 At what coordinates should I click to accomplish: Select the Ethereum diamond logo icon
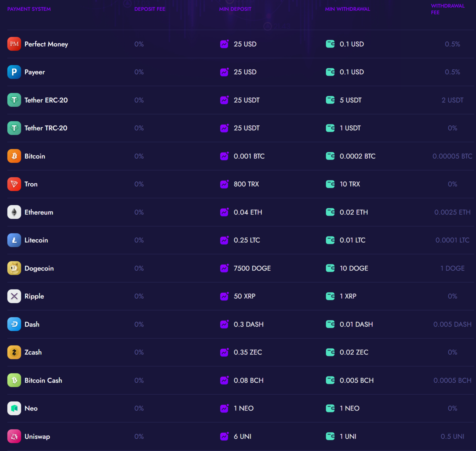coord(14,212)
